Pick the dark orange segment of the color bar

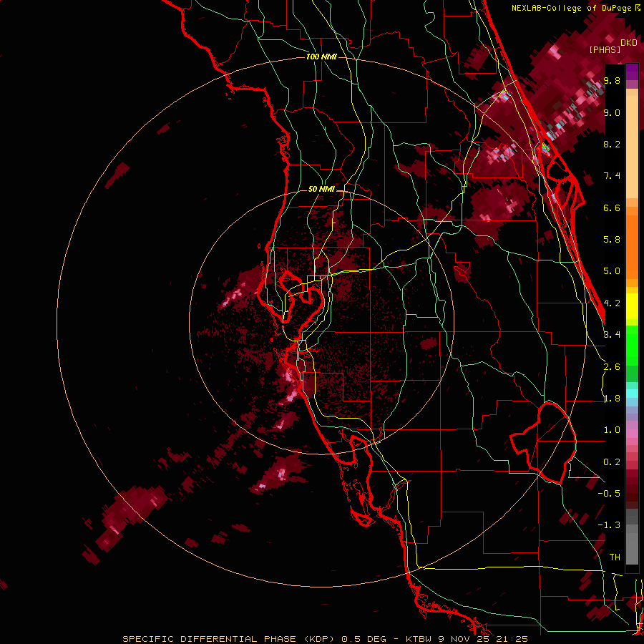point(632,246)
